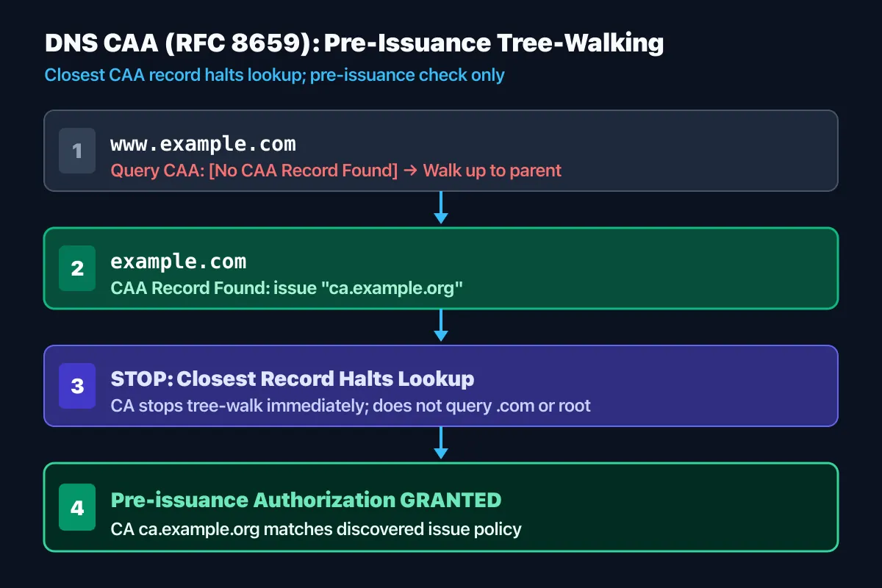Select the "Query CAA: [No CAA Record Found]" line
This screenshot has height=588, width=882.
click(x=254, y=171)
